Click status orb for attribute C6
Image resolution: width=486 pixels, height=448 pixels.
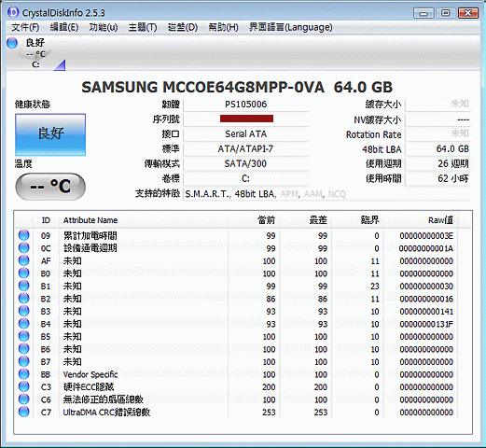tap(23, 399)
